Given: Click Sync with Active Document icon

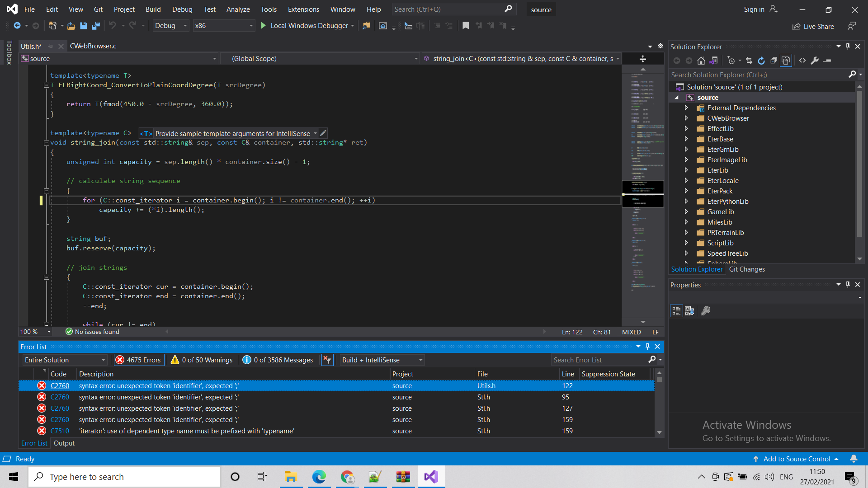Looking at the screenshot, I should 749,61.
